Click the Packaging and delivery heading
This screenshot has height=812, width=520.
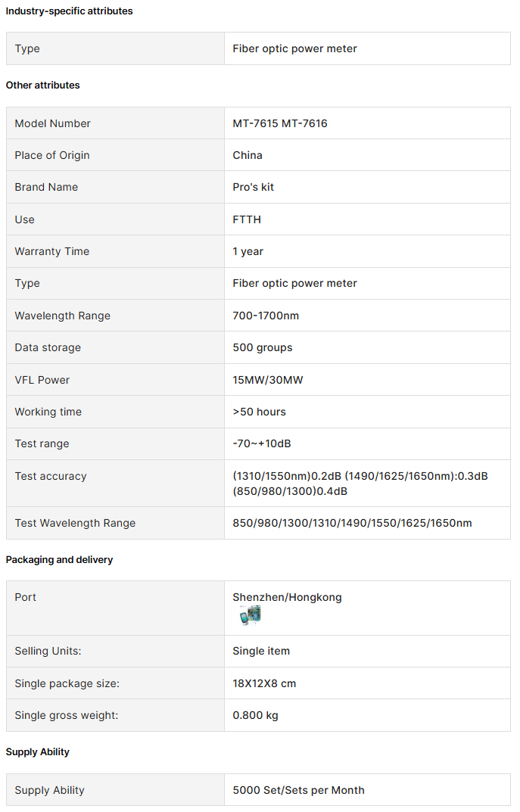click(x=59, y=560)
